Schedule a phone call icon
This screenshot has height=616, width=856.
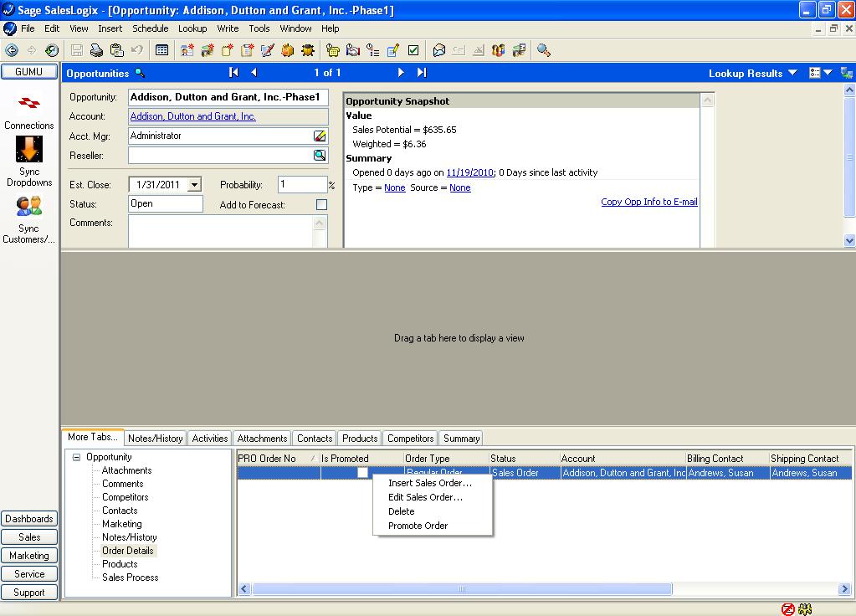(x=333, y=51)
